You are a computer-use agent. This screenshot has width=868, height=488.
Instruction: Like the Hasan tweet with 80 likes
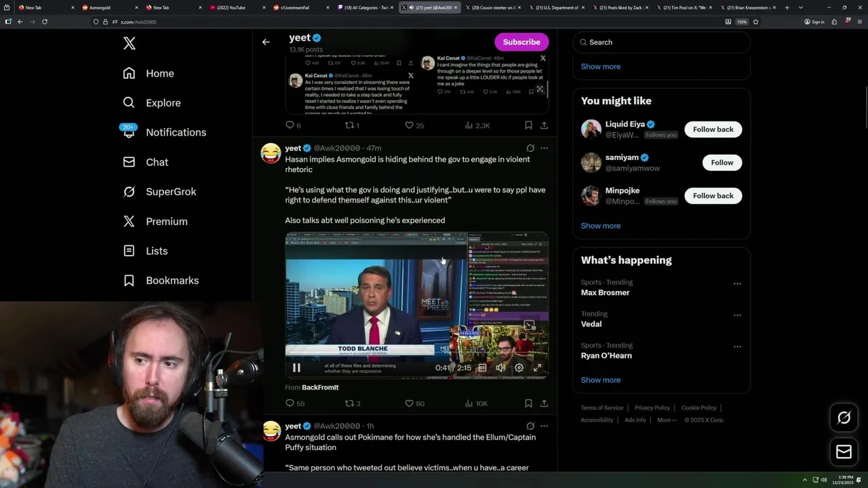[414, 403]
